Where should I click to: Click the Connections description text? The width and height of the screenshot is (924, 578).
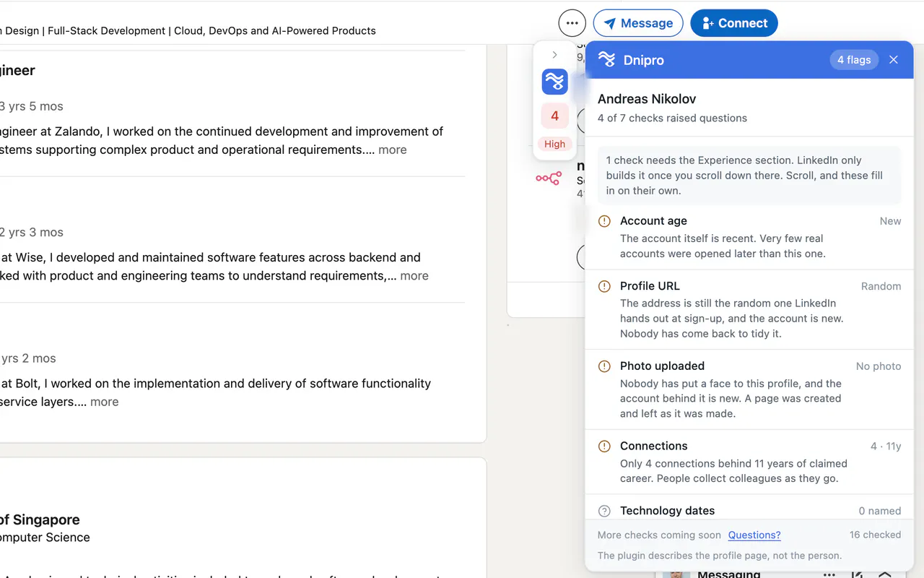(x=733, y=471)
